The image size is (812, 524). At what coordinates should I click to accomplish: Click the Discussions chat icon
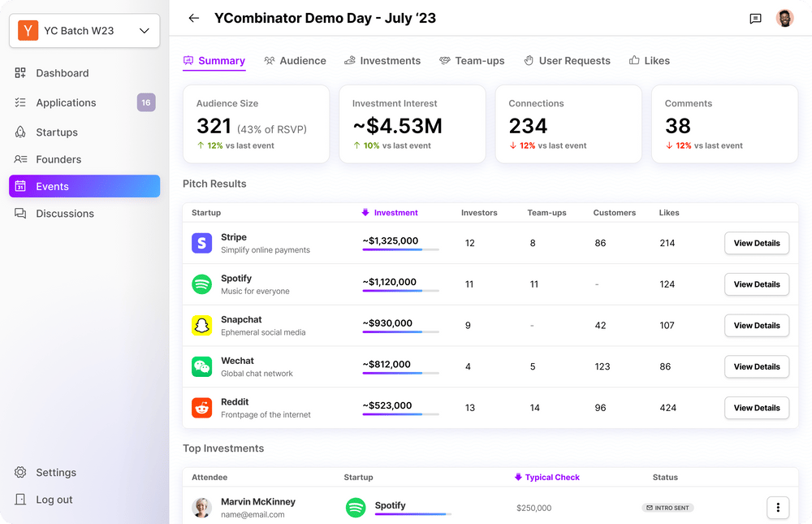click(x=20, y=214)
